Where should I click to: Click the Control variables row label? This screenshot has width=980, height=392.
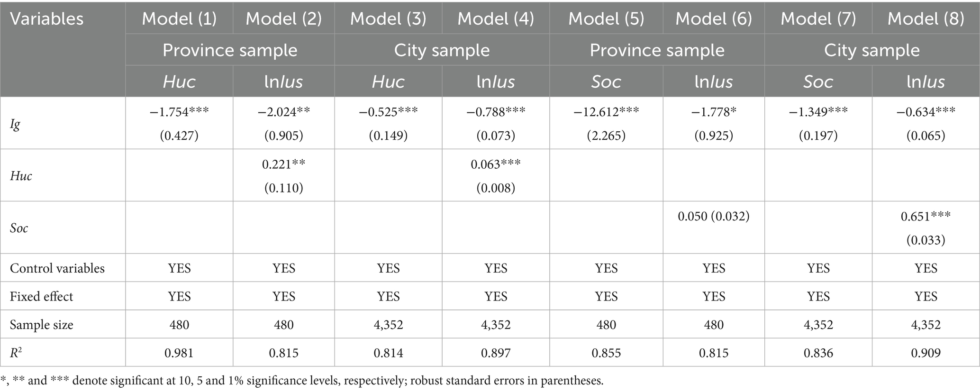pyautogui.click(x=57, y=268)
